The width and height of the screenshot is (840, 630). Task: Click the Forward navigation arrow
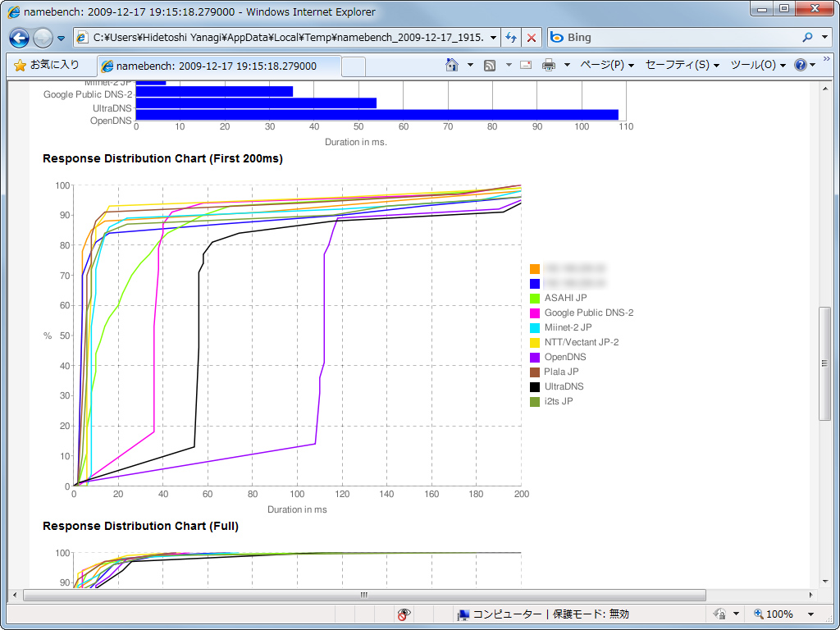coord(43,38)
